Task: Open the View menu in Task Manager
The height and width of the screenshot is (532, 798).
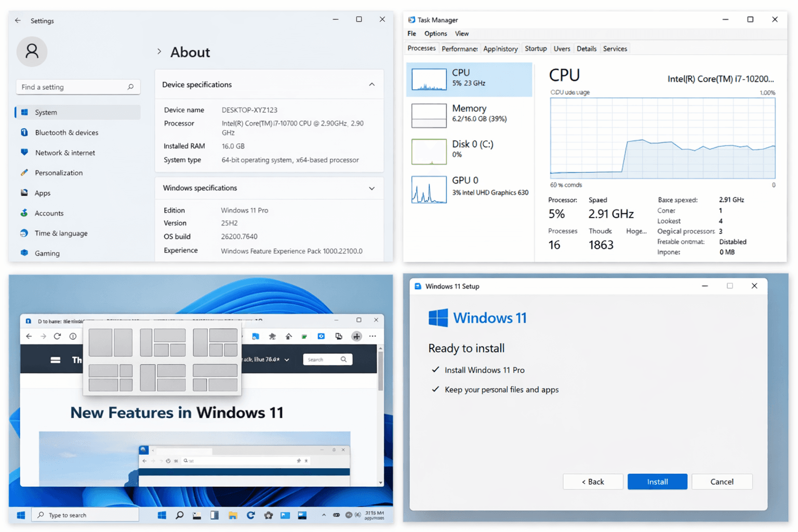Action: [462, 34]
